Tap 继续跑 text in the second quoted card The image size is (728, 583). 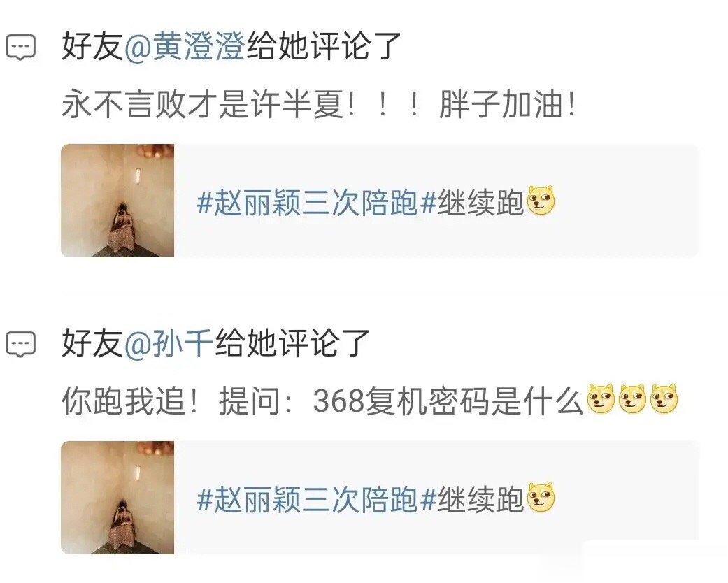480,500
